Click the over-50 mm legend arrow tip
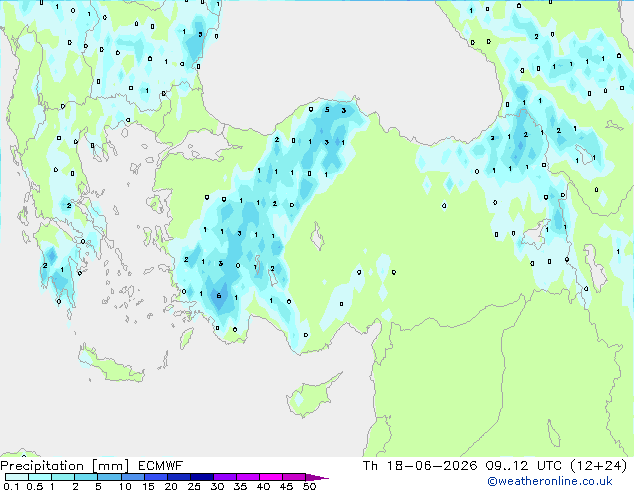Image resolution: width=634 pixels, height=490 pixels. [x=317, y=477]
